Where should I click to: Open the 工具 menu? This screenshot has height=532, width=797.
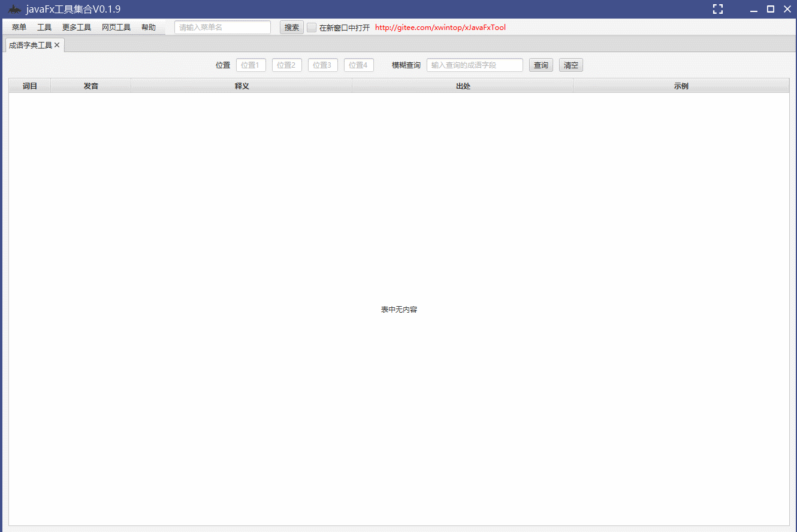pos(44,28)
